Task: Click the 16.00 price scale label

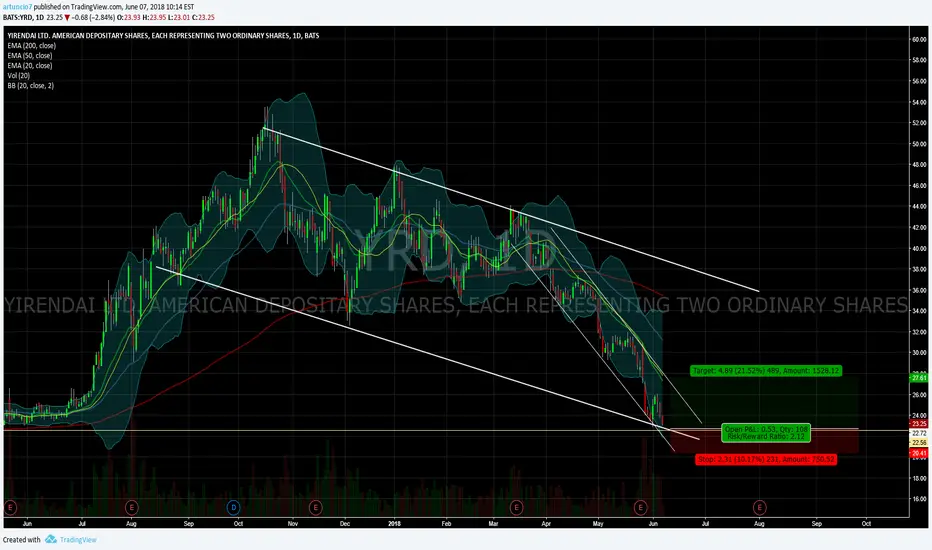Action: coord(919,499)
